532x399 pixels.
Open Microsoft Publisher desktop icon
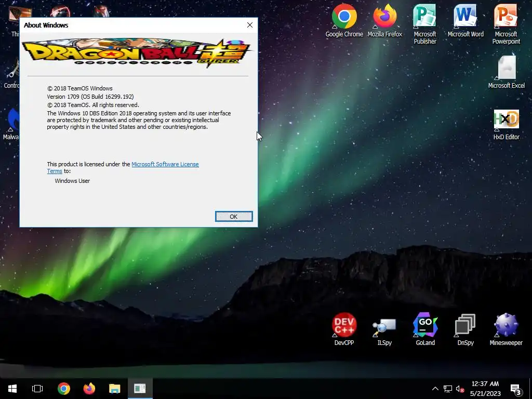click(425, 24)
